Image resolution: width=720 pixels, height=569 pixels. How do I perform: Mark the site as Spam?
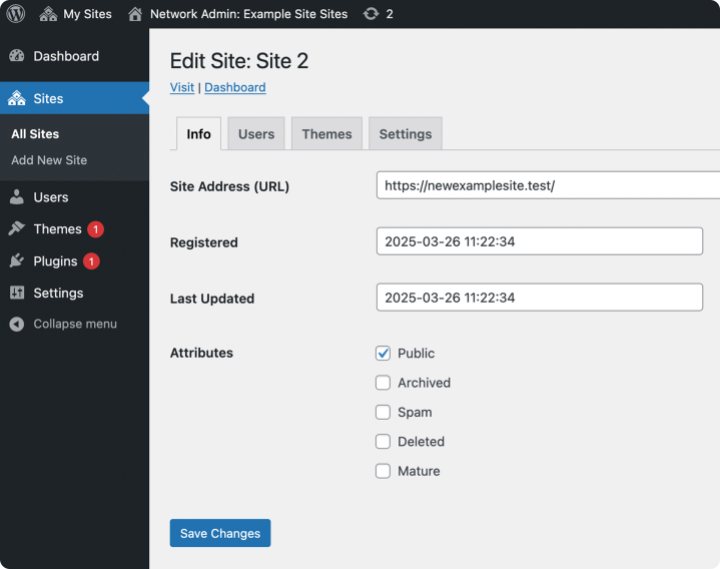click(383, 412)
